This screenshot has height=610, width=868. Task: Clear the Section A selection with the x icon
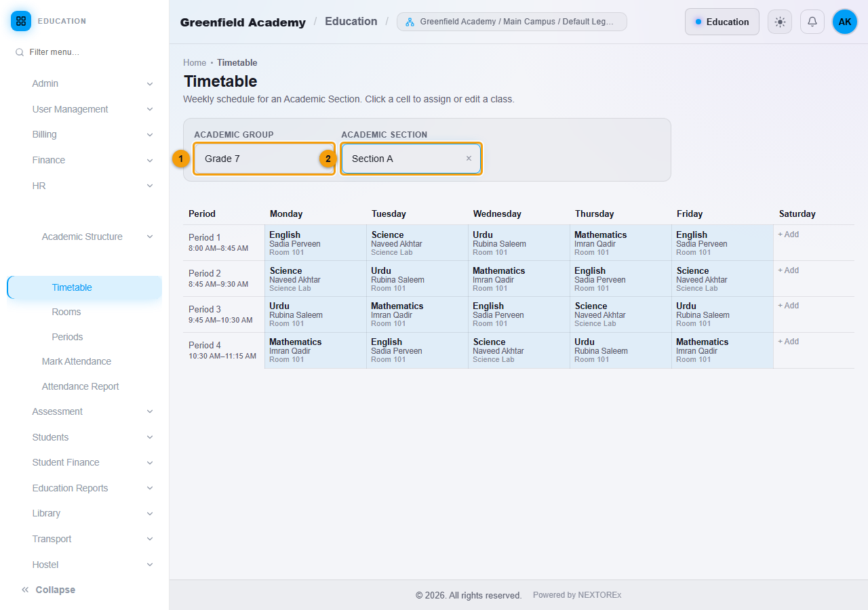click(x=469, y=159)
